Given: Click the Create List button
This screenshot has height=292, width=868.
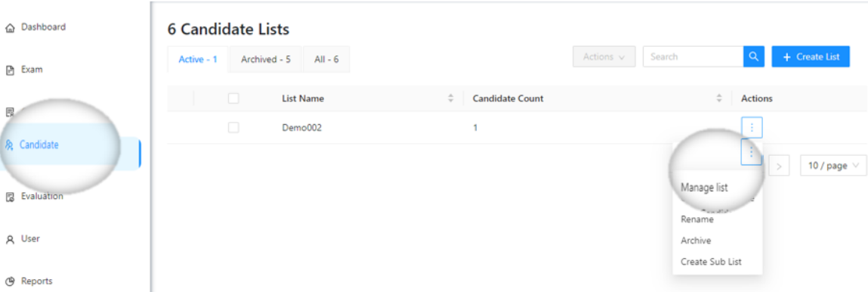Looking at the screenshot, I should [811, 57].
